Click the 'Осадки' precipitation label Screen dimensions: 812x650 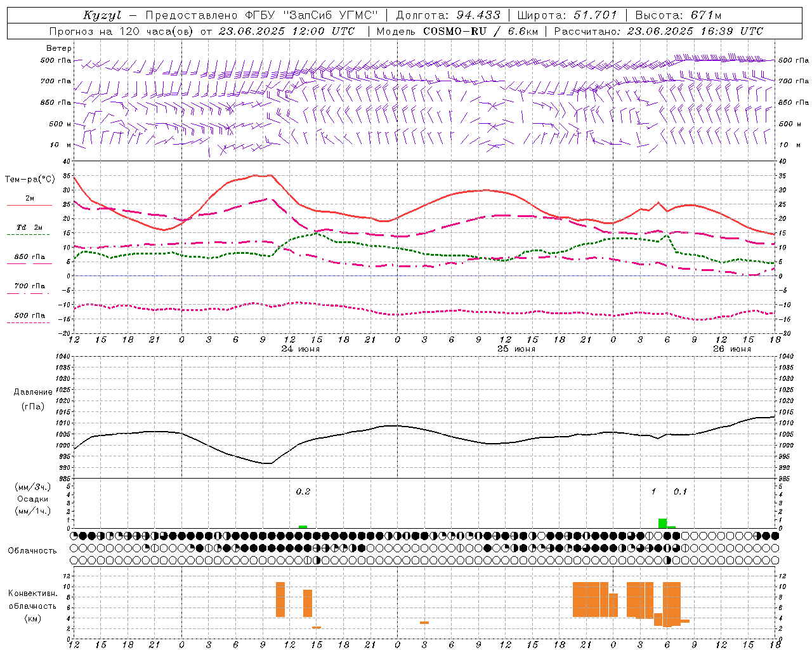pyautogui.click(x=33, y=499)
